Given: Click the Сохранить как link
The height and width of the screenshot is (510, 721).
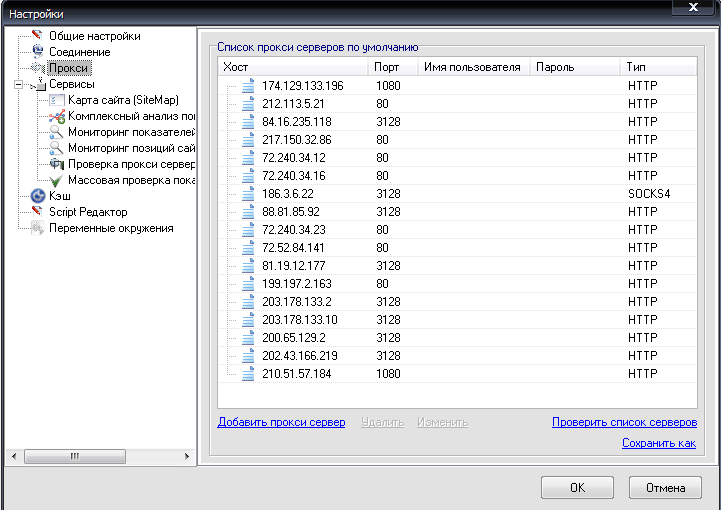Looking at the screenshot, I should click(658, 443).
